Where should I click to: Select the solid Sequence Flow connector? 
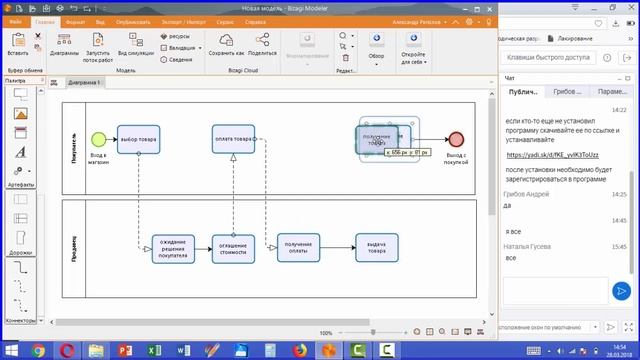coord(20,267)
